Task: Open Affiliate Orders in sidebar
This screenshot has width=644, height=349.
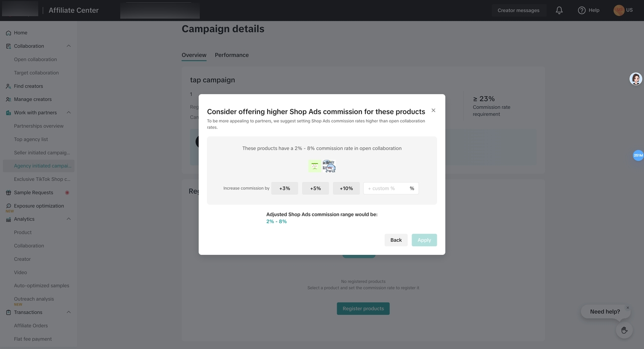Action: click(x=31, y=326)
